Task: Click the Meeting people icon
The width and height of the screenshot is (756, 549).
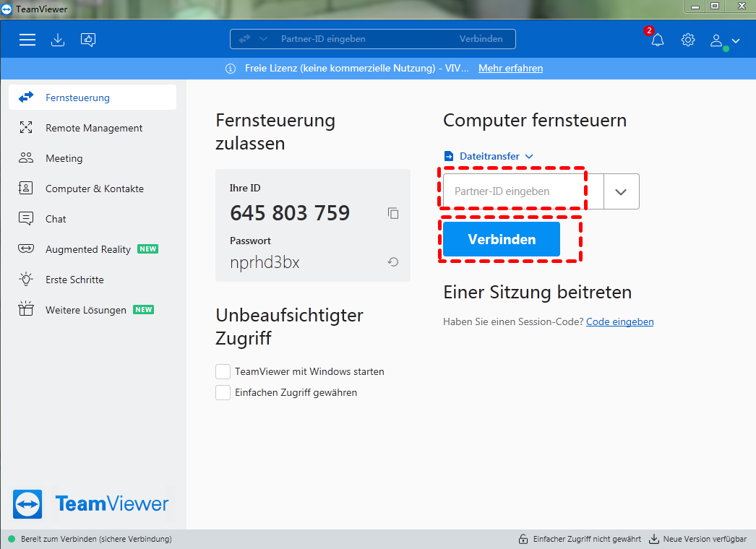Action: click(26, 157)
